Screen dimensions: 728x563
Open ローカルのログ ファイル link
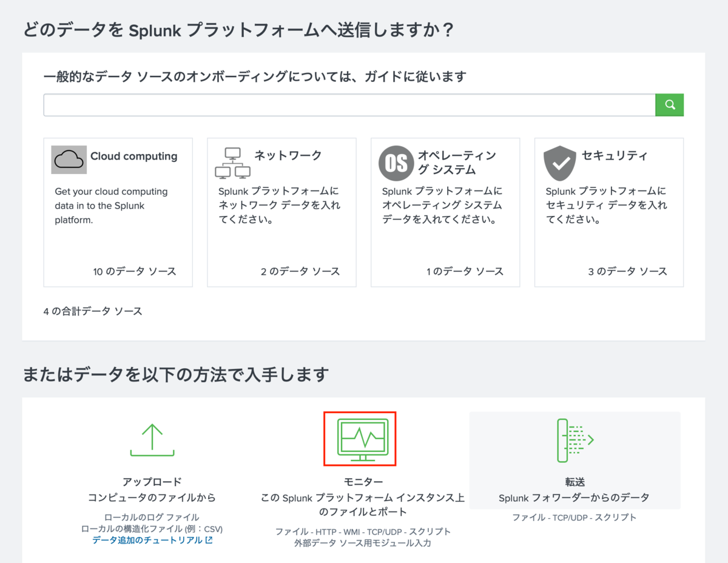pyautogui.click(x=152, y=516)
